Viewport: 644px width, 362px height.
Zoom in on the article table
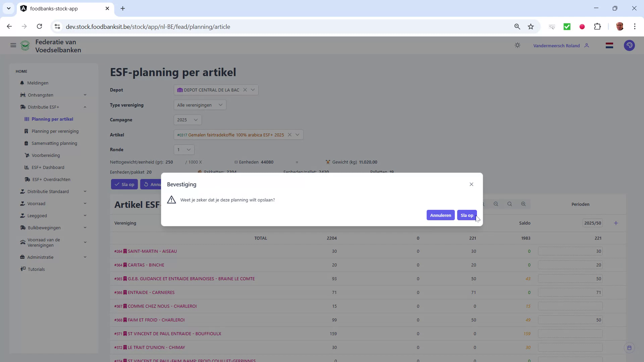[x=523, y=204]
